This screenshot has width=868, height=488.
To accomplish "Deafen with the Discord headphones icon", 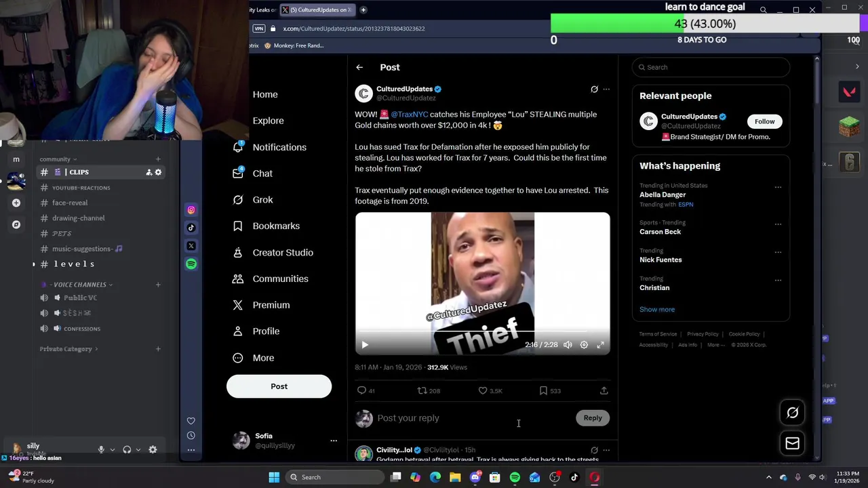I will (x=127, y=449).
